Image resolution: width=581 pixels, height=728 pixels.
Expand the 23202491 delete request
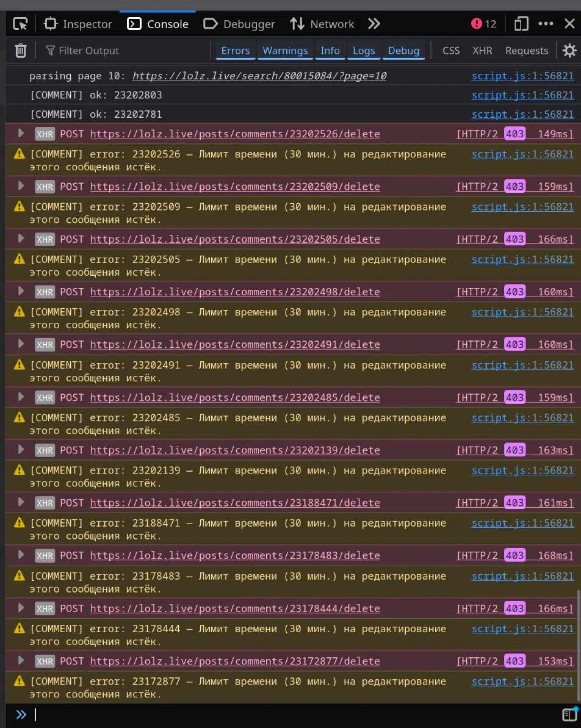(x=21, y=344)
